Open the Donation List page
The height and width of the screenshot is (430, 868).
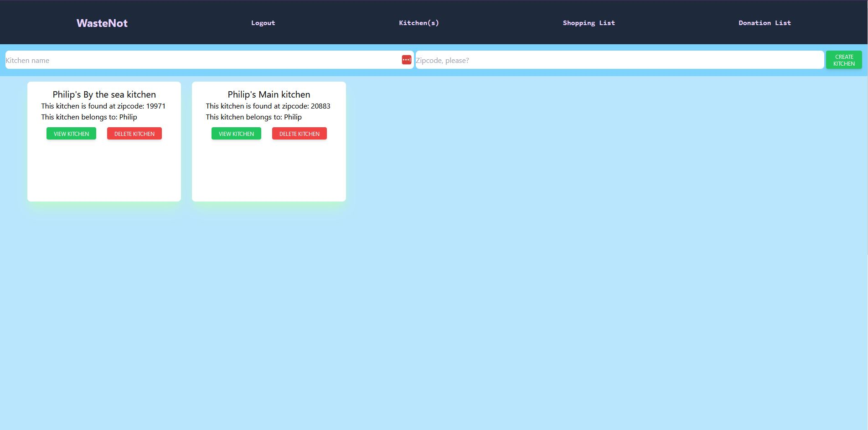pyautogui.click(x=765, y=23)
